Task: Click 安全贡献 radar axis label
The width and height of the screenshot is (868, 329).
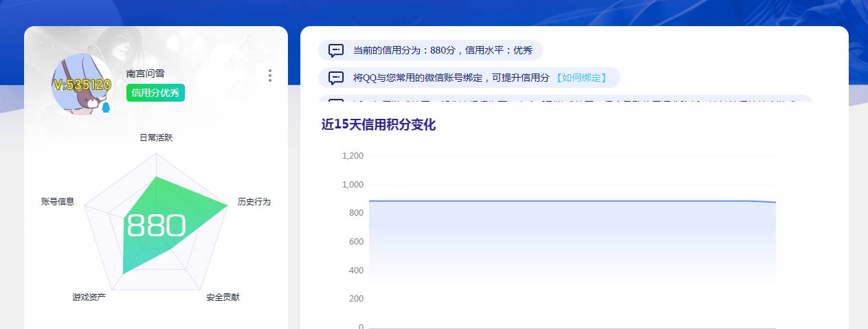Action: click(223, 297)
